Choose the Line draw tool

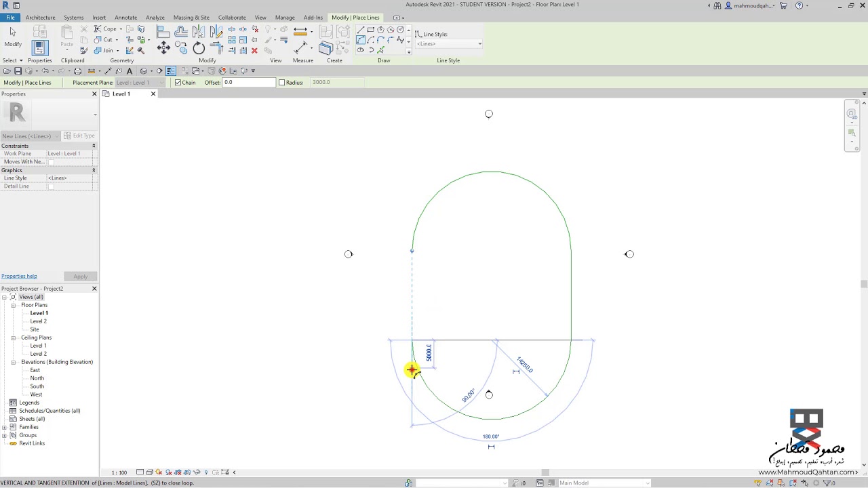[360, 30]
